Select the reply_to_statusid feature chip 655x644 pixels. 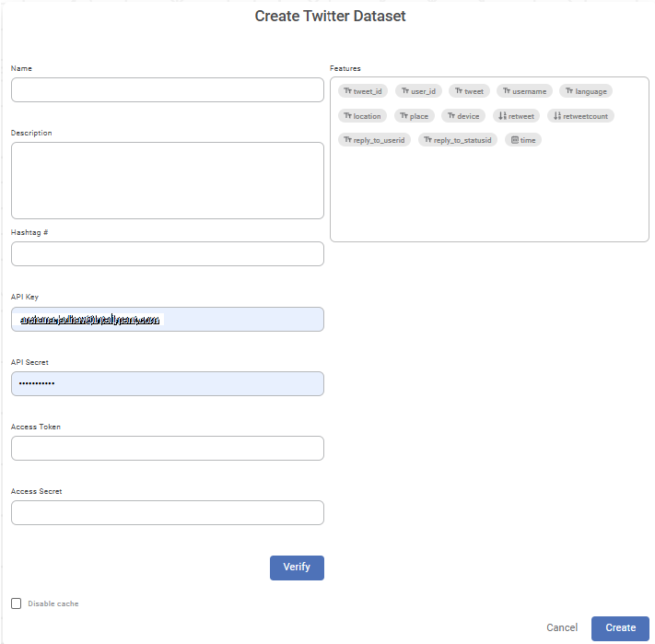(458, 140)
